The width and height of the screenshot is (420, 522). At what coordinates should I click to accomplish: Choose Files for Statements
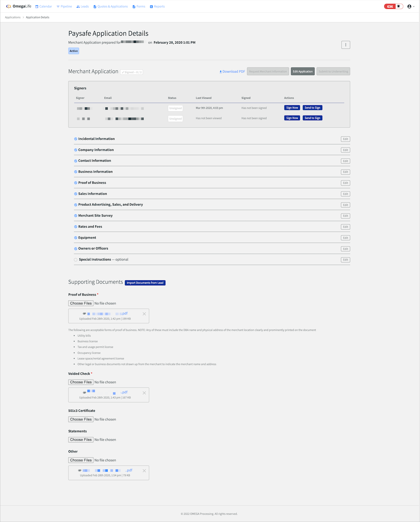coord(81,440)
